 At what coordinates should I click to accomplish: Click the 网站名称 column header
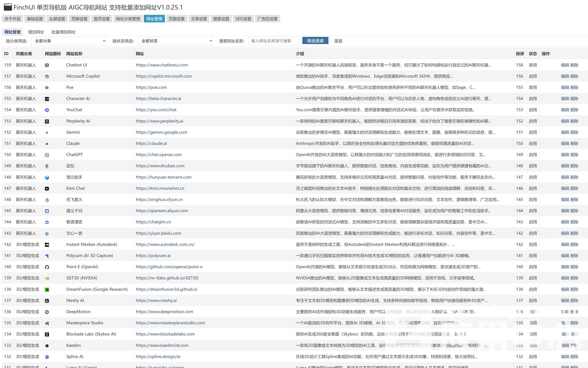tap(74, 54)
